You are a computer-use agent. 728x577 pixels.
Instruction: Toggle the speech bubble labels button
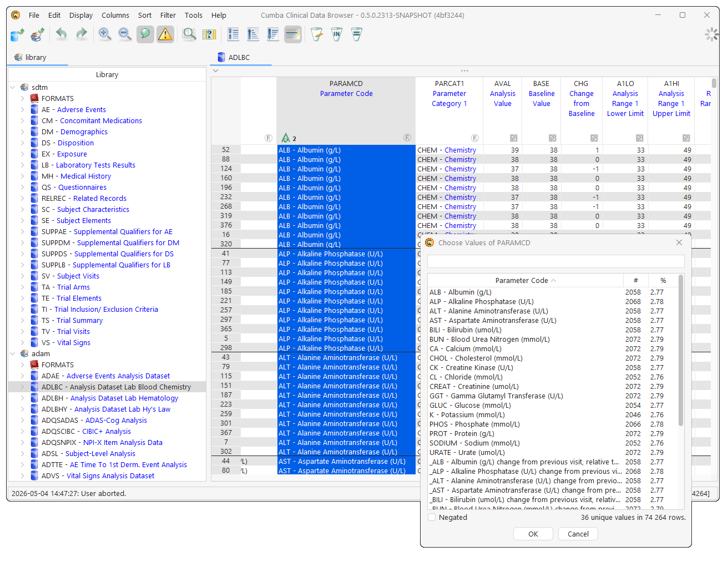coord(145,34)
